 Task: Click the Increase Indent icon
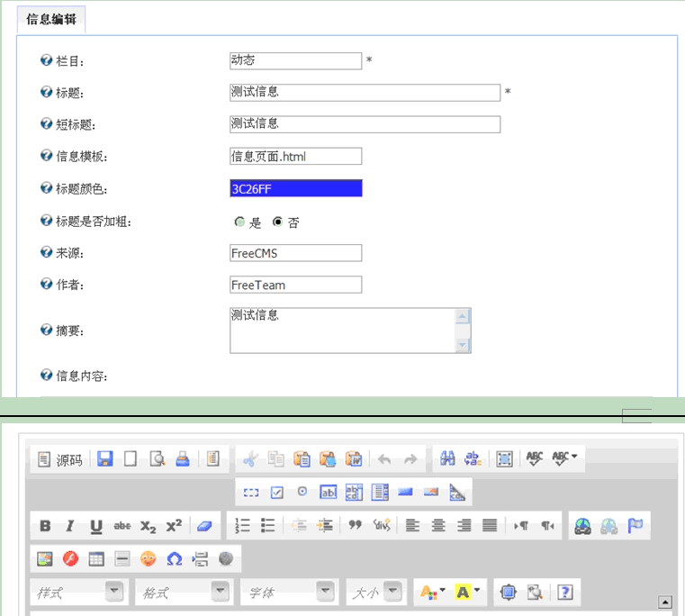click(x=325, y=525)
